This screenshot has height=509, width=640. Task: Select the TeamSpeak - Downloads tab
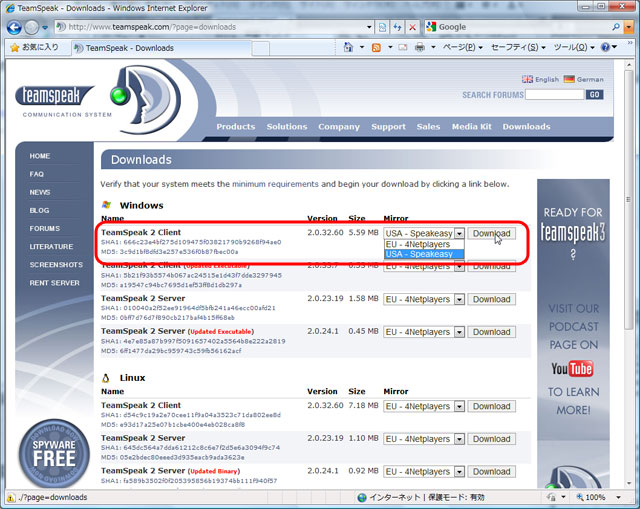(161, 48)
